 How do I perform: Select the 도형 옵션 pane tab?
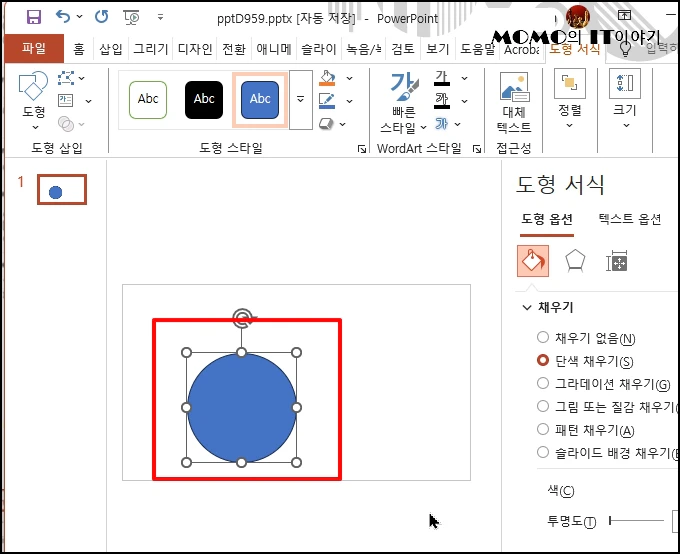coord(547,219)
